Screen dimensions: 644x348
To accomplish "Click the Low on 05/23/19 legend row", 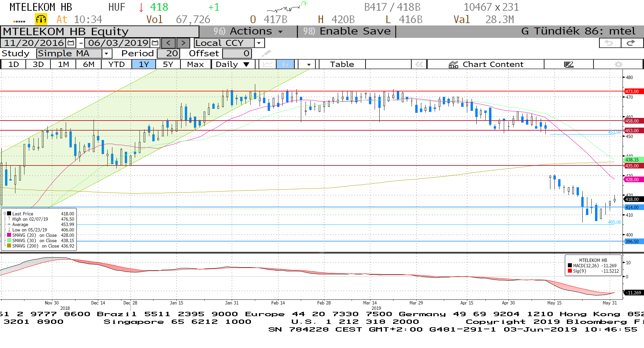I will coord(40,230).
